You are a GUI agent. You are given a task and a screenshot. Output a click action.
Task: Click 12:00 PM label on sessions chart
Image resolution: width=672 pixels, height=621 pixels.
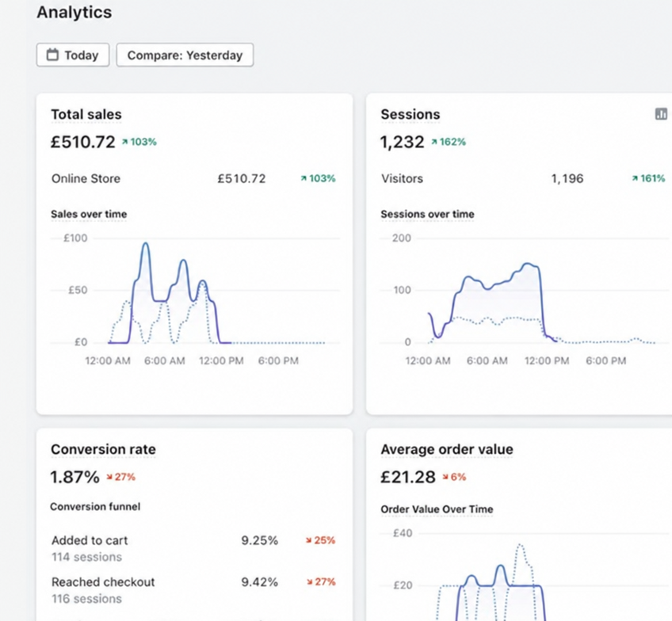coord(547,360)
